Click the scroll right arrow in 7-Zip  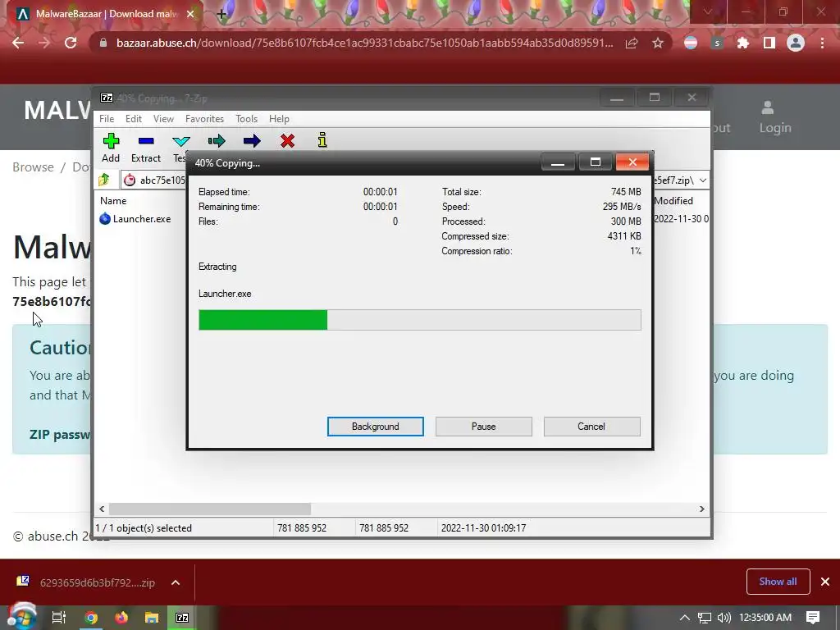coord(702,509)
